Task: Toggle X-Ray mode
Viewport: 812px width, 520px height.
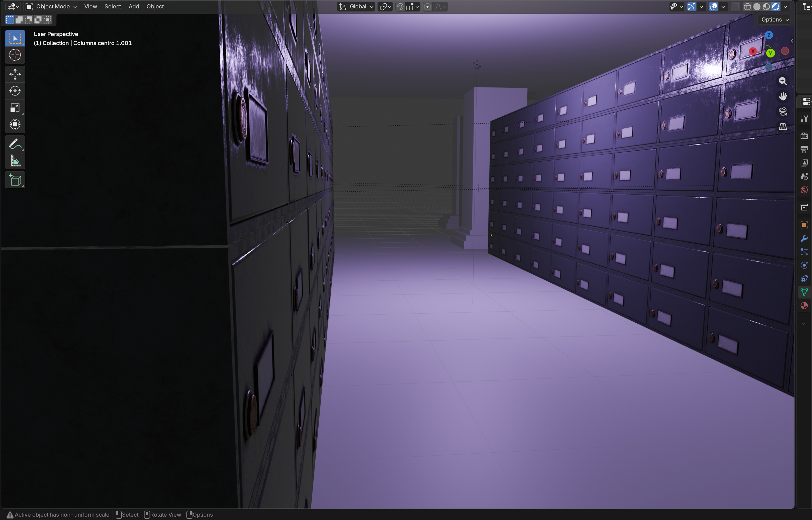Action: coord(735,6)
